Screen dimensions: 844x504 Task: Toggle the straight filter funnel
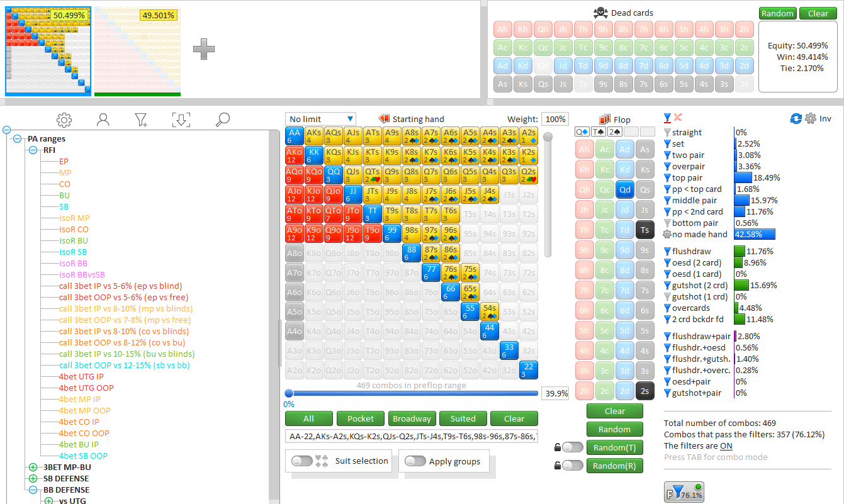[x=668, y=133]
